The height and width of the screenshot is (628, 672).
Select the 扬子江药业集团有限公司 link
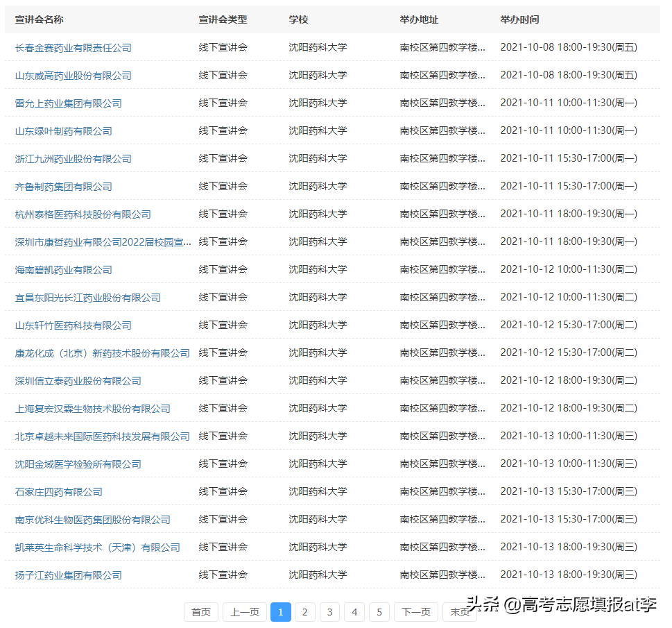(65, 575)
